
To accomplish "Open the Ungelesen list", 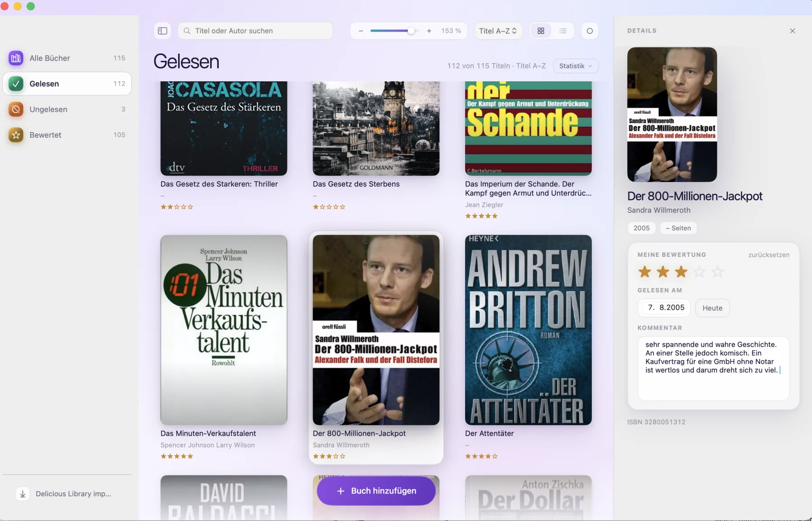I will pos(67,109).
